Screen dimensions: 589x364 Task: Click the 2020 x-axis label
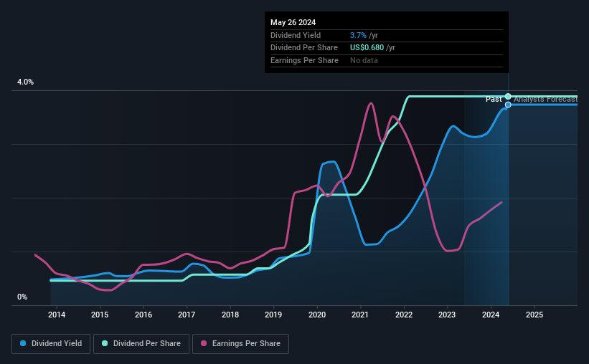point(317,315)
